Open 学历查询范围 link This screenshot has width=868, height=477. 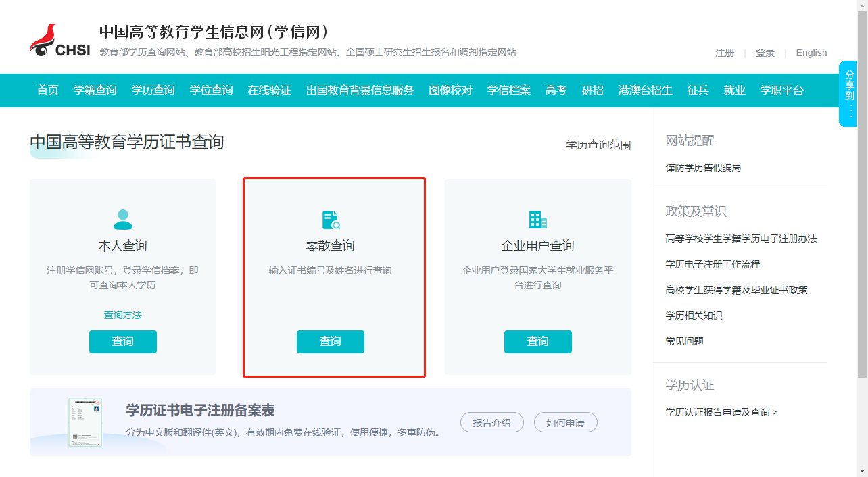[x=598, y=145]
